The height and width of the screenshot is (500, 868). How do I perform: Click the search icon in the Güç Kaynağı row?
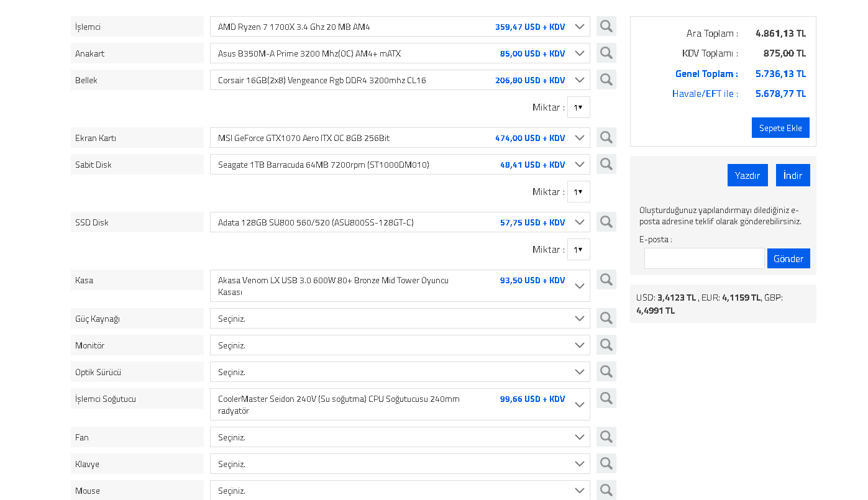(x=606, y=318)
